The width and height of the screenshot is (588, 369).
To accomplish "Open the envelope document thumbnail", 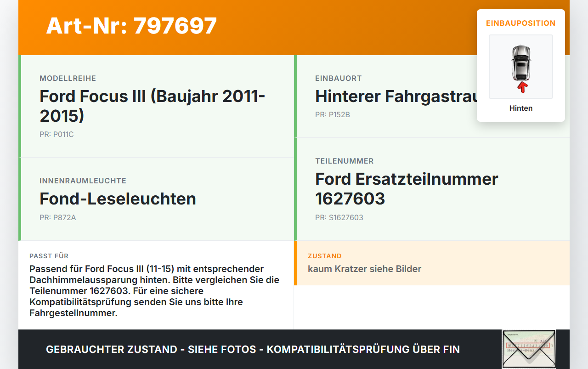I will coord(529,349).
